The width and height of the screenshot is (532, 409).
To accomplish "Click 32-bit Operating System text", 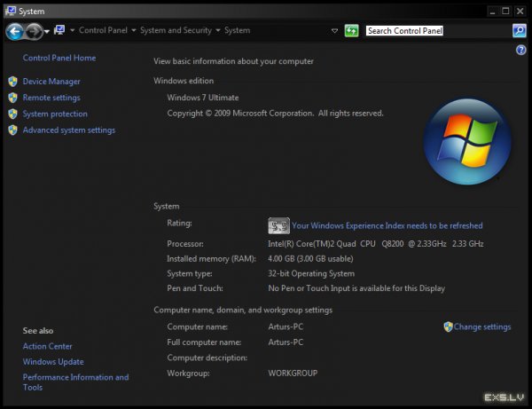I will (311, 273).
